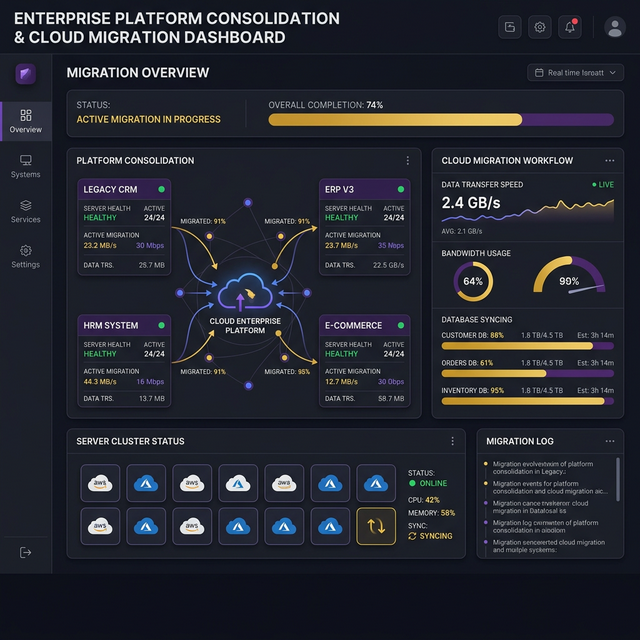Screen dimensions: 640x640
Task: Click the user profile avatar
Action: [x=615, y=27]
